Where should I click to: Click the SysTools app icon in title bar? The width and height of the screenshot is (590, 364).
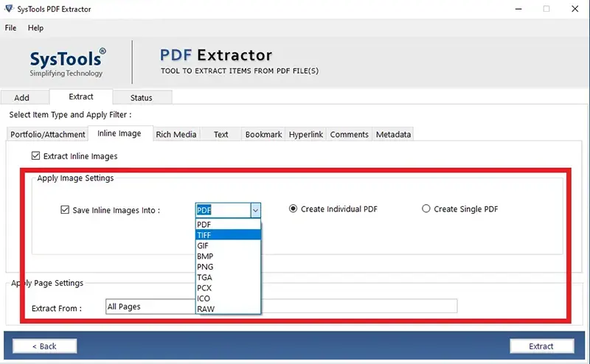tap(9, 9)
